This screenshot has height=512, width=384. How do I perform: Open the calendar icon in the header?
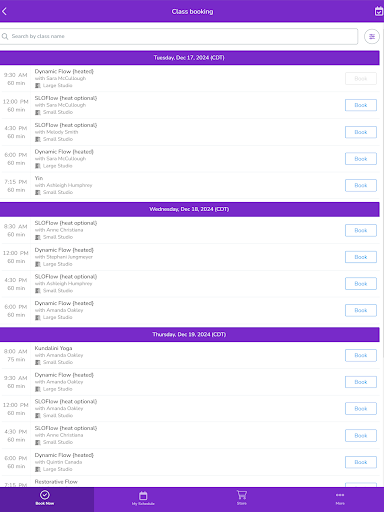379,11
